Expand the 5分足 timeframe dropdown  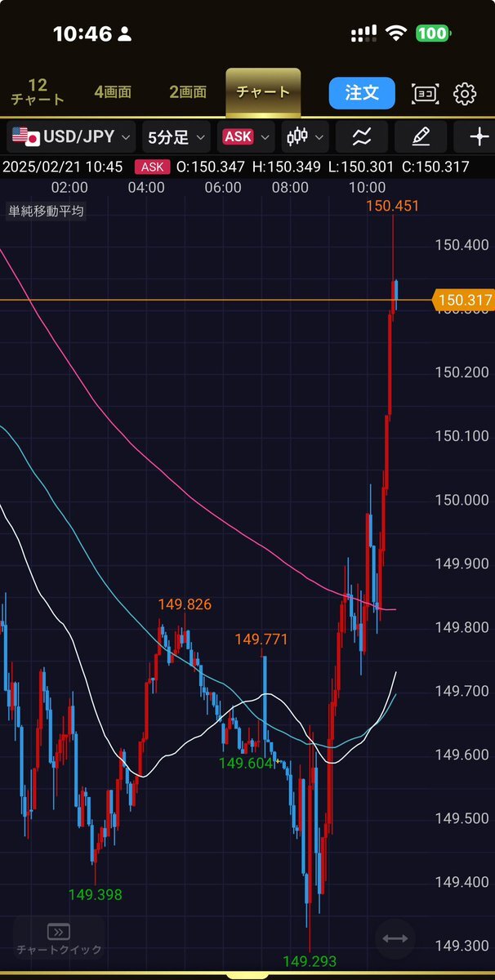(176, 136)
